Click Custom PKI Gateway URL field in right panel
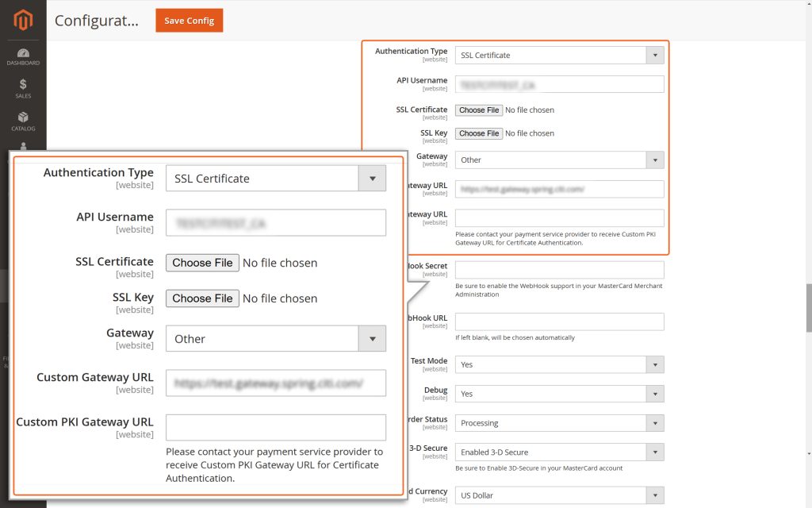The width and height of the screenshot is (812, 508). tap(559, 218)
